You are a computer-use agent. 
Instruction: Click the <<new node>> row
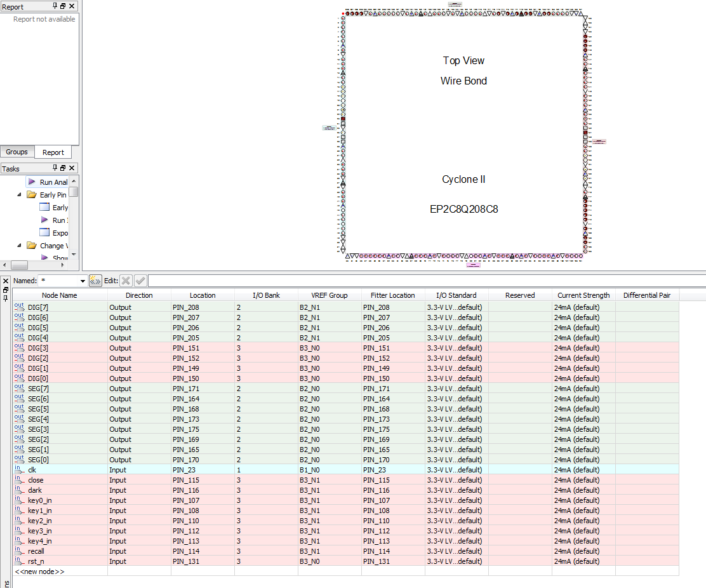346,571
